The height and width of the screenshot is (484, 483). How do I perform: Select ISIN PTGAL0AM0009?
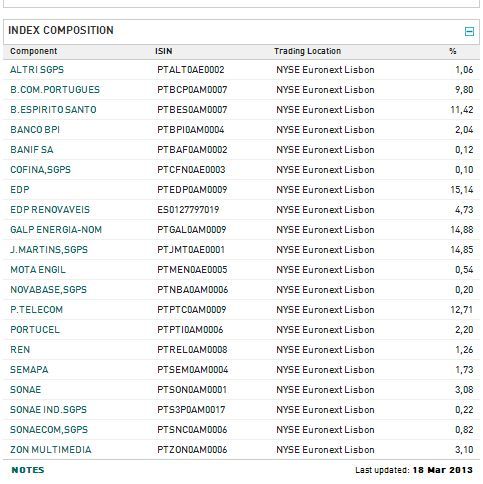192,230
